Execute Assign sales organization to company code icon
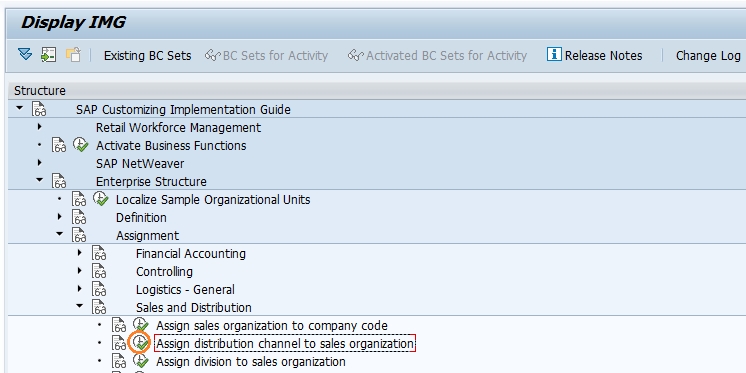746x373 pixels. click(141, 325)
